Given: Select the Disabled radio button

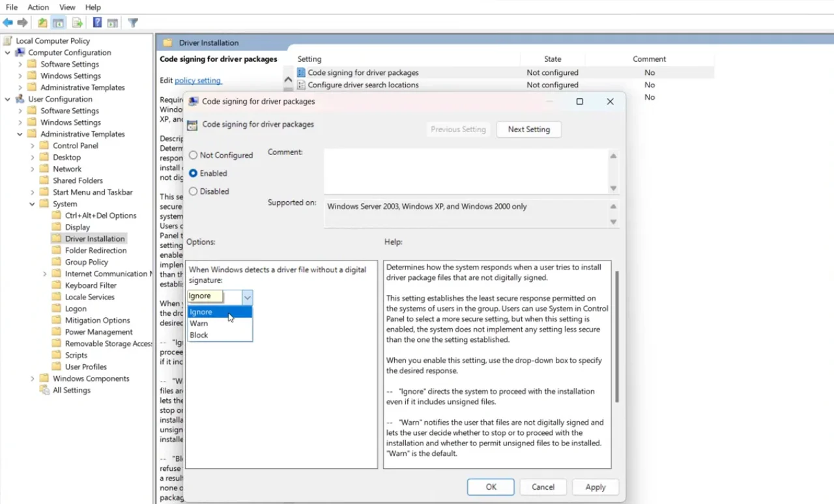Looking at the screenshot, I should pos(193,191).
